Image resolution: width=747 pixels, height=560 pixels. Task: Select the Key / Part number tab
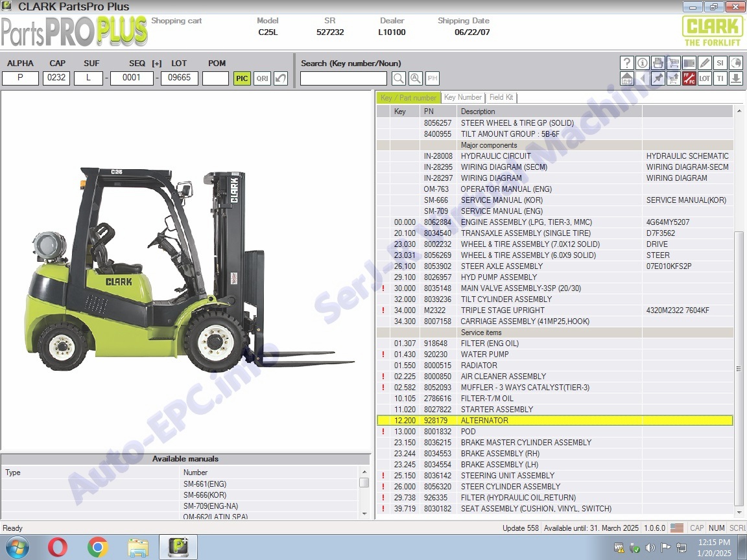[x=409, y=98]
